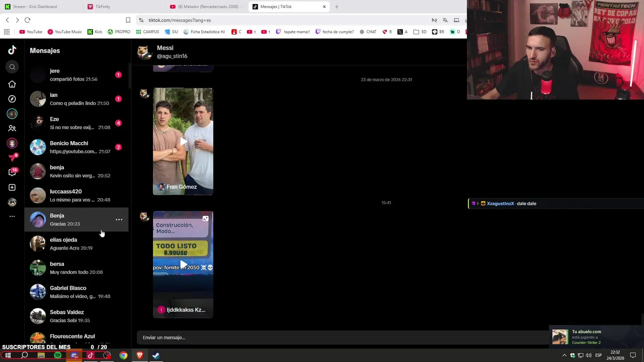This screenshot has width=644, height=362.
Task: Open Gabriel Blasco conversation
Action: [x=76, y=292]
